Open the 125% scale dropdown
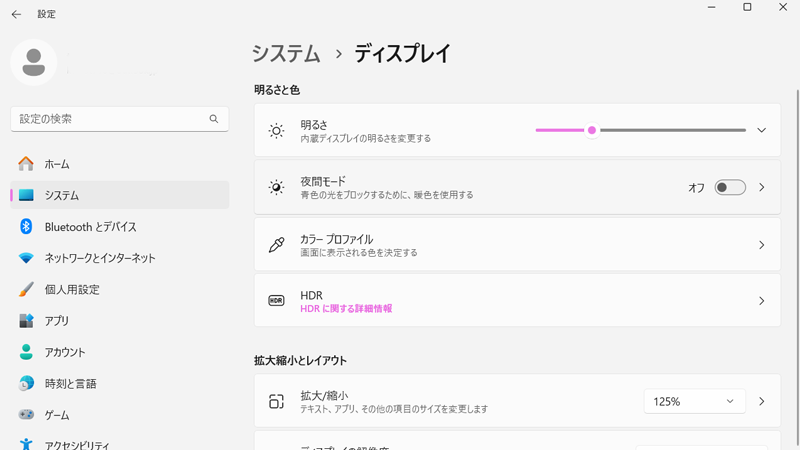 tap(694, 402)
